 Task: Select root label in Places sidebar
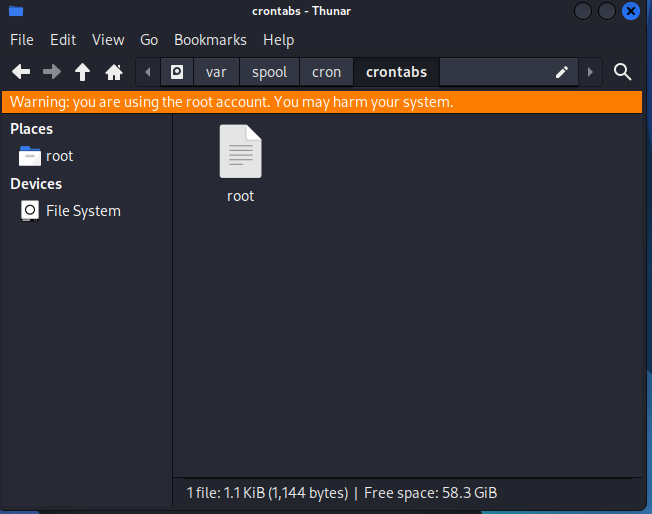pos(59,156)
